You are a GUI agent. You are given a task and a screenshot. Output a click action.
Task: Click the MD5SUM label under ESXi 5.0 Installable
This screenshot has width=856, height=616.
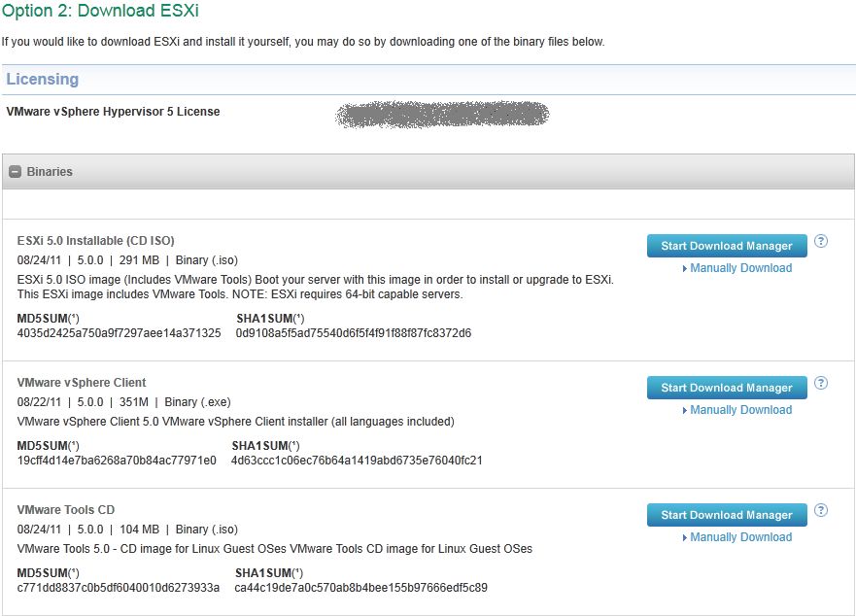click(48, 319)
